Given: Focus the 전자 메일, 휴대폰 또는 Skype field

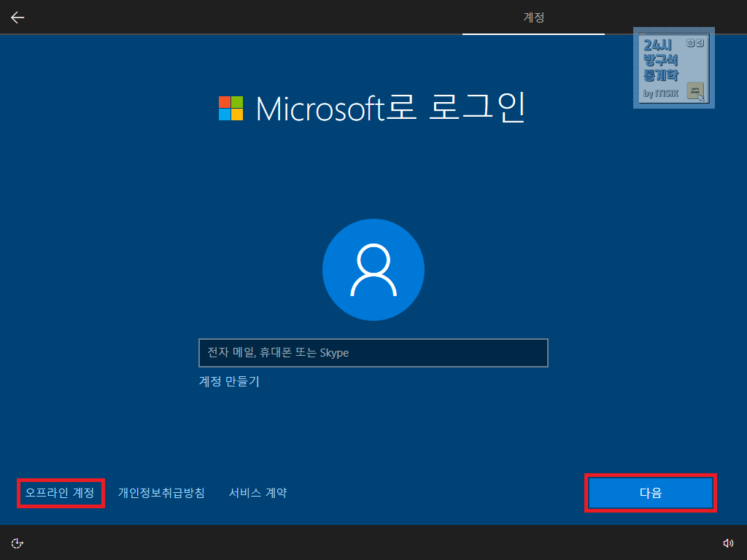Looking at the screenshot, I should click(373, 353).
